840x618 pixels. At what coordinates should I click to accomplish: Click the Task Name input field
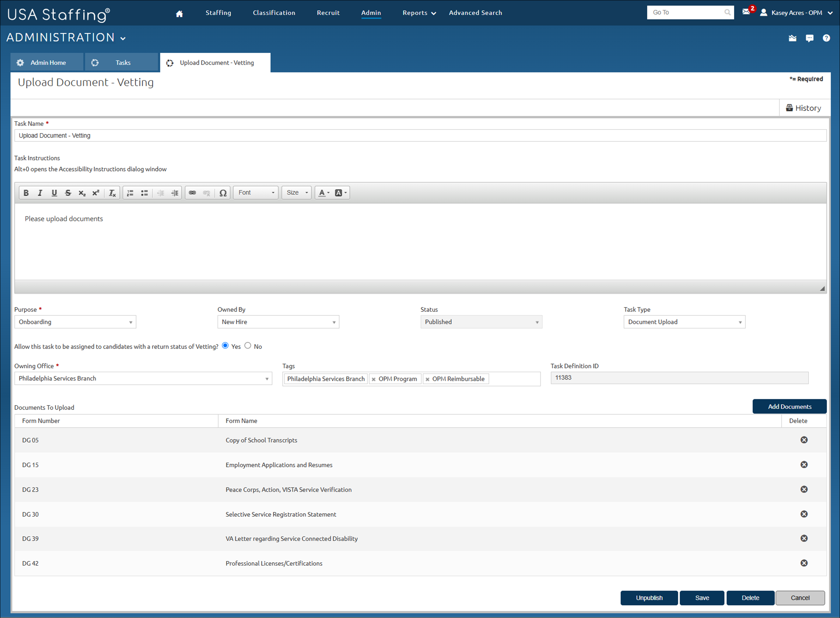(x=421, y=135)
